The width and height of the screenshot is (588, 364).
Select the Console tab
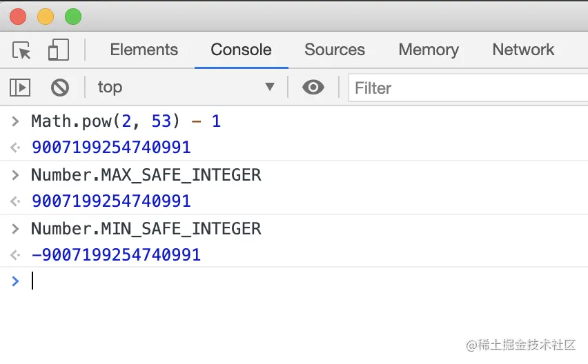[x=241, y=50]
